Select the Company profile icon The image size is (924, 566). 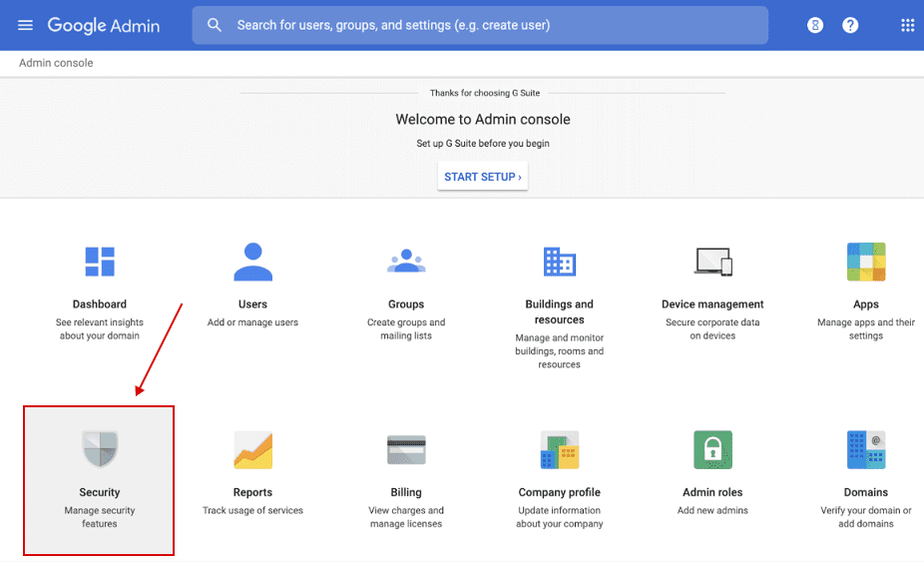[x=559, y=450]
